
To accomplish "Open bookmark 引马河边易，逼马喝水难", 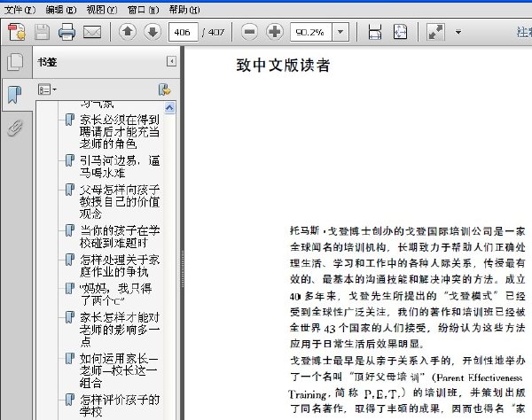I will (120, 167).
